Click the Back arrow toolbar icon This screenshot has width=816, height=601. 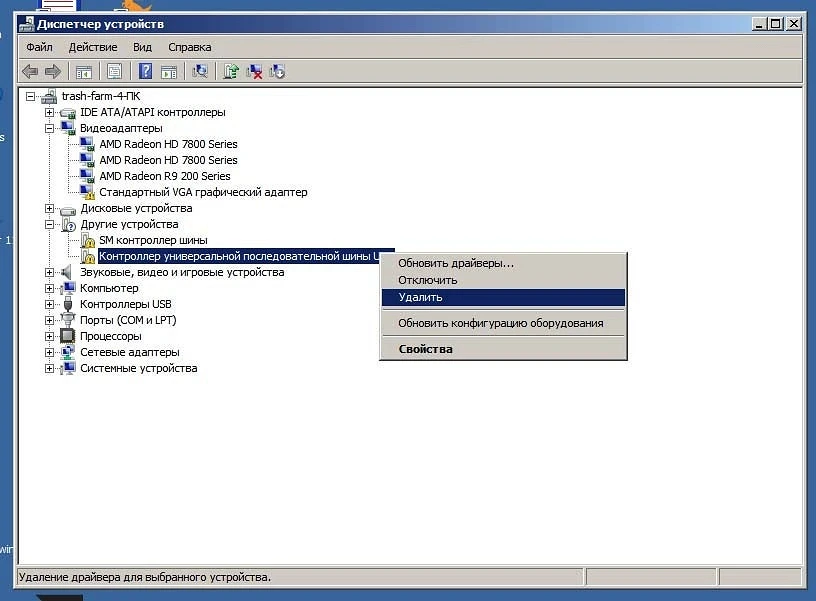click(x=30, y=71)
